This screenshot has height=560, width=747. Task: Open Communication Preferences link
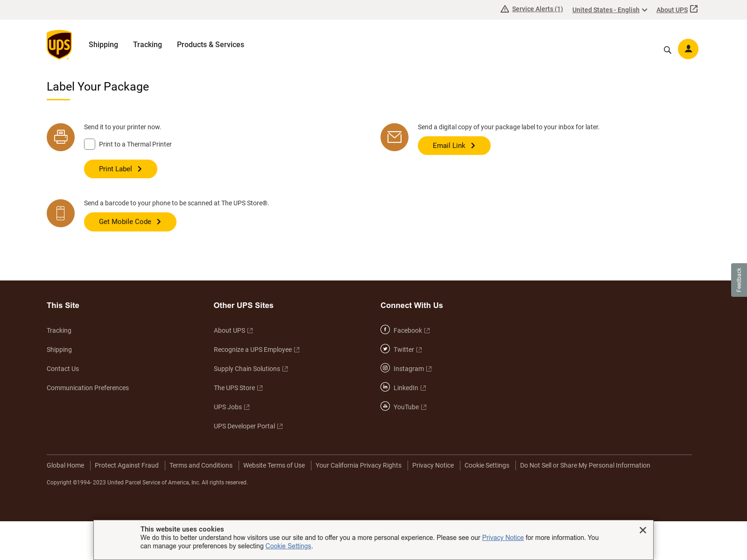tap(88, 388)
